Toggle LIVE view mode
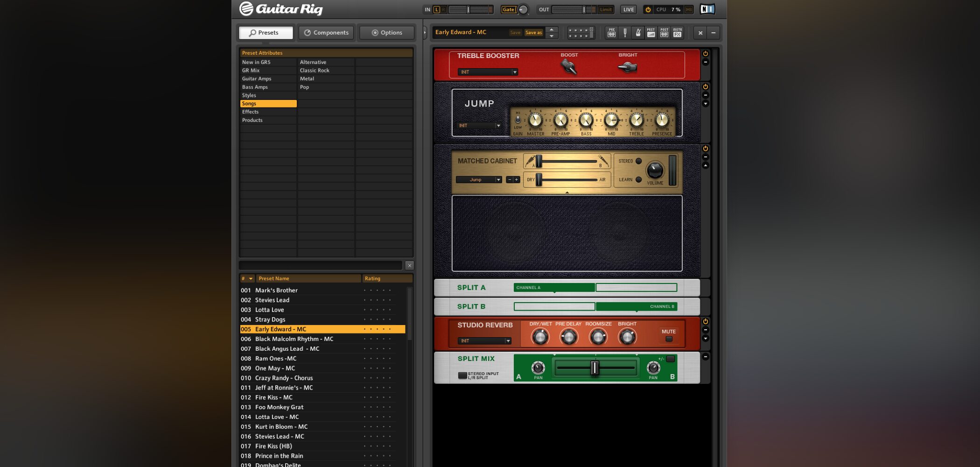 (x=629, y=9)
